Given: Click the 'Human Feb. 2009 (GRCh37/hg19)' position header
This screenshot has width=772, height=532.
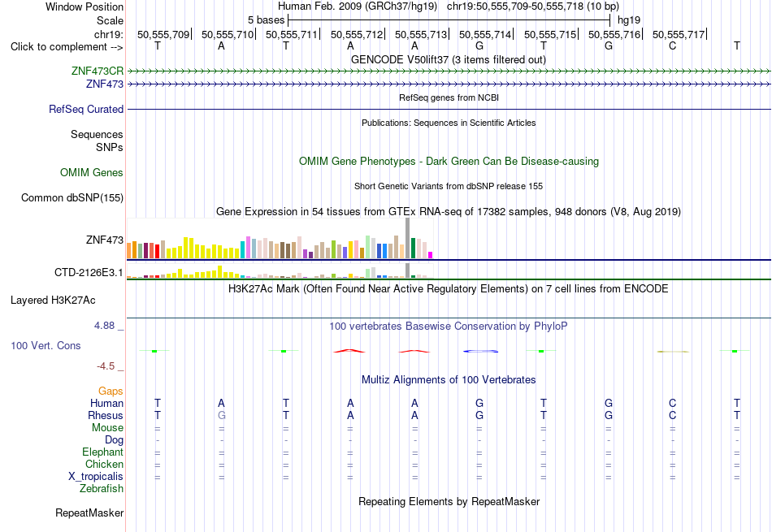Looking at the screenshot, I should point(357,6).
